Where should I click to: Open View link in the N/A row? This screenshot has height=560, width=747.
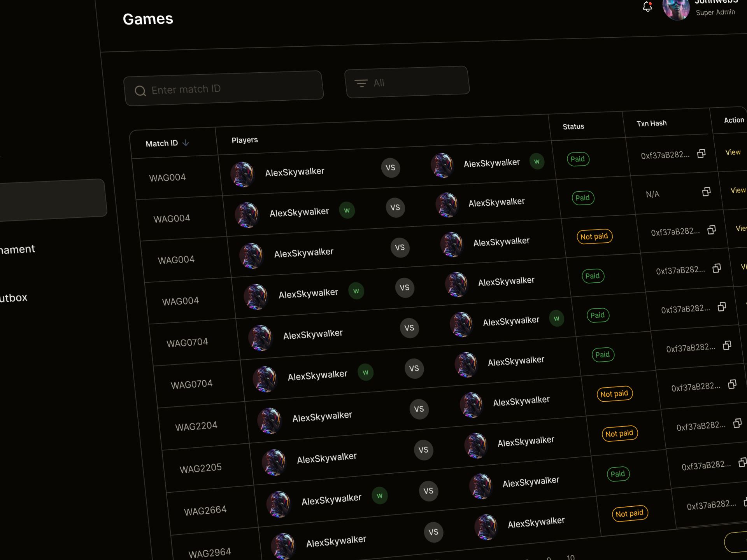(x=738, y=190)
